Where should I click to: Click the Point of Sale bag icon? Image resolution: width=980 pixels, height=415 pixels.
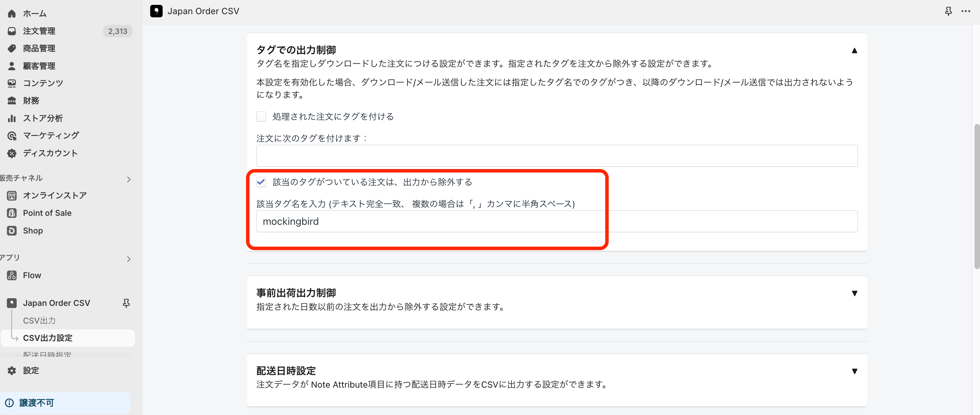(x=12, y=213)
